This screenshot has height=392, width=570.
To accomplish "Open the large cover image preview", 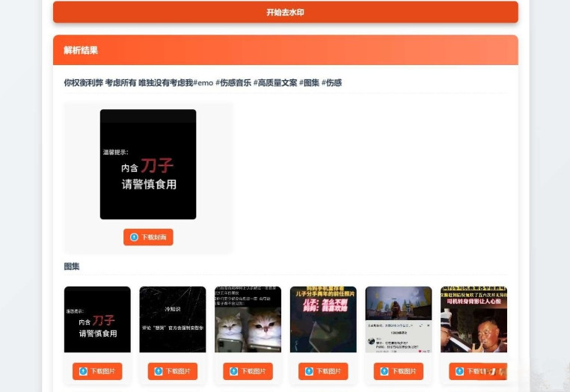I will 148,165.
